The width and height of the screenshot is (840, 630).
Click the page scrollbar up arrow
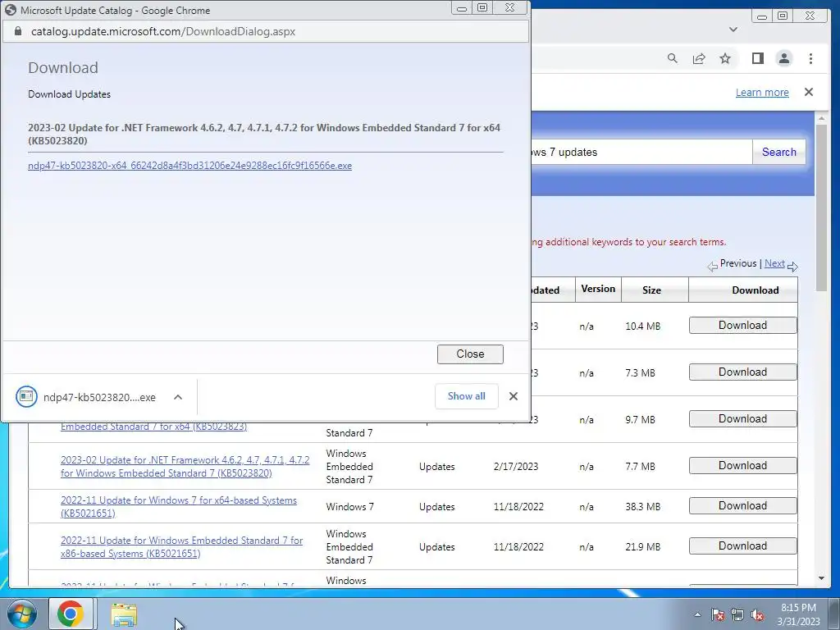coord(821,118)
